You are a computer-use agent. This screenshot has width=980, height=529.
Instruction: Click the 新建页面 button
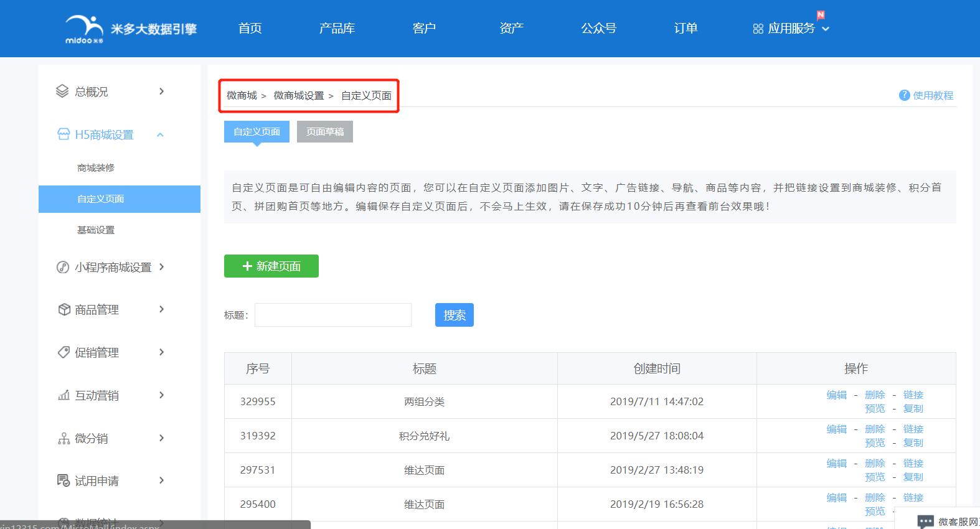point(271,266)
